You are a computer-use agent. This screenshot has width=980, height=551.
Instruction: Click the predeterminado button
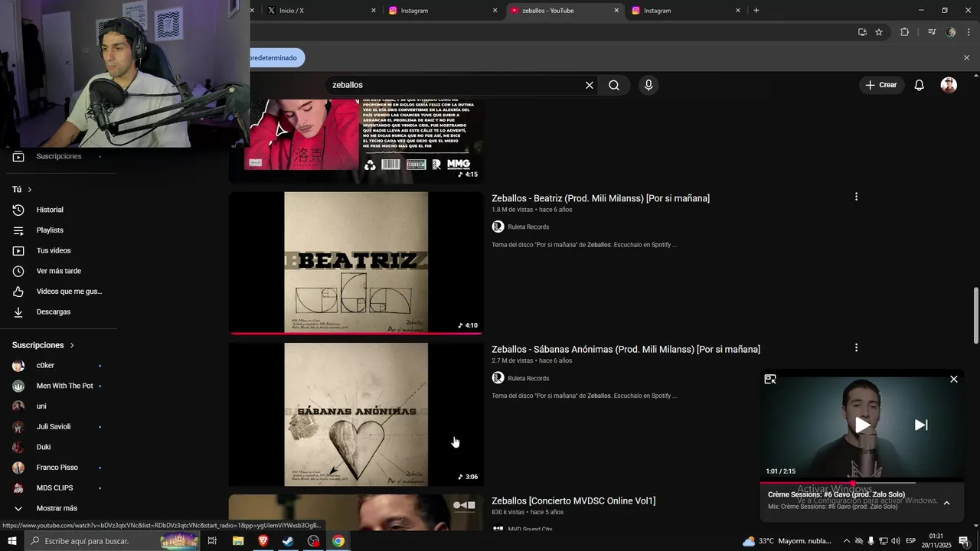[276, 57]
